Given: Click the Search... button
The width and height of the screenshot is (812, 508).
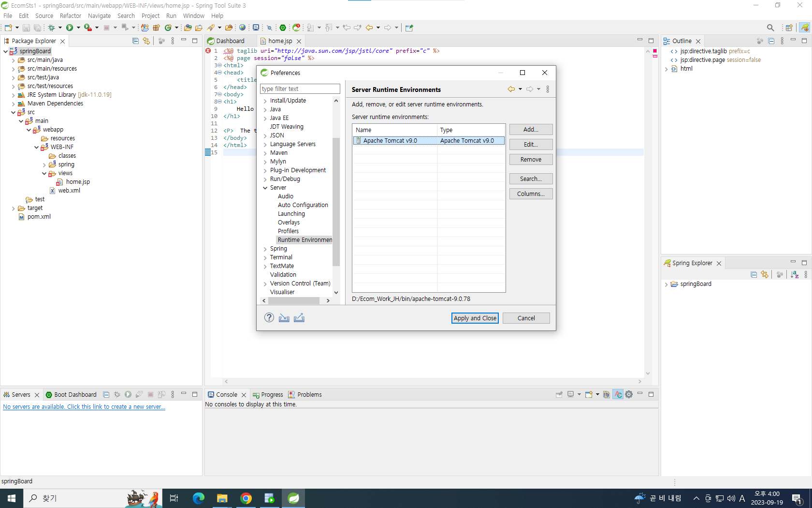Looking at the screenshot, I should tap(531, 179).
